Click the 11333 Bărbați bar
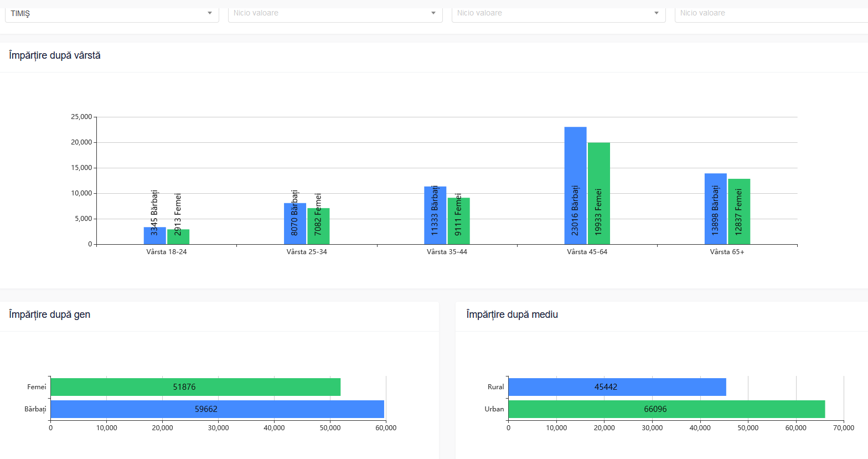The image size is (868, 459). coord(435,215)
